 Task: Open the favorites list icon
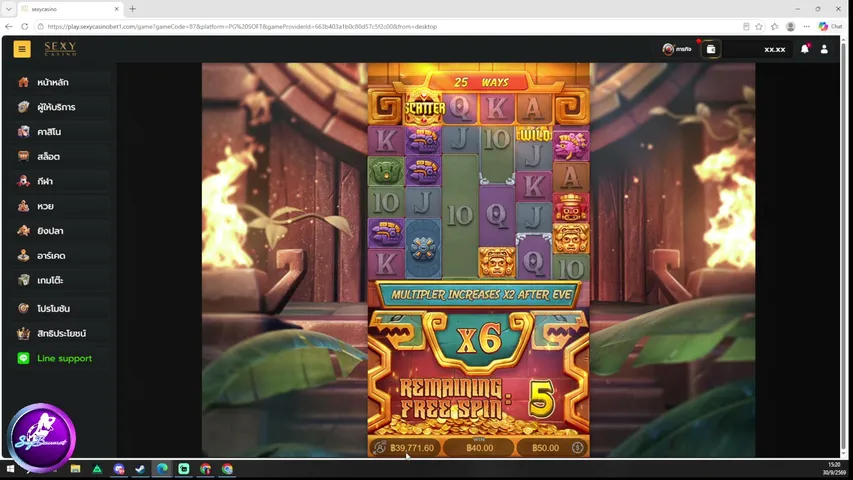tap(775, 26)
